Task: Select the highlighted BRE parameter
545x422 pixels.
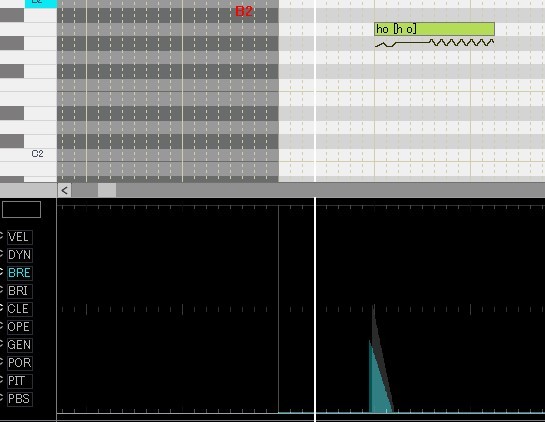Action: tap(20, 273)
